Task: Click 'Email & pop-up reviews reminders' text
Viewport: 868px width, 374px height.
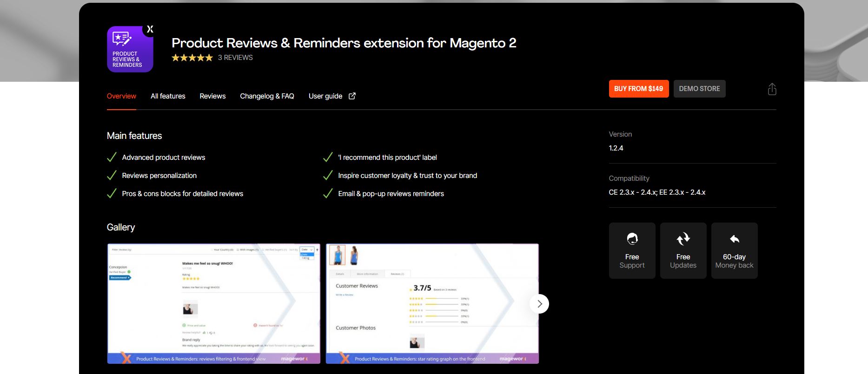Action: coord(391,194)
